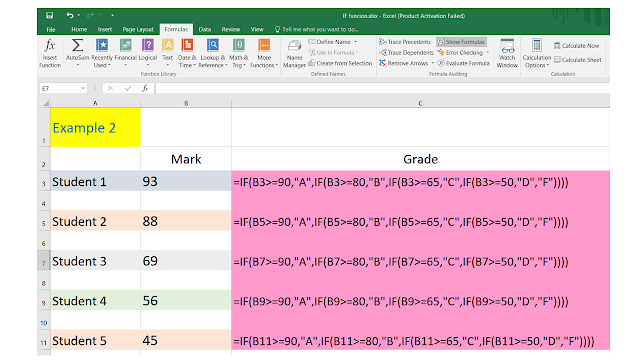This screenshot has width=640, height=360.
Task: Select column B header
Action: click(186, 103)
